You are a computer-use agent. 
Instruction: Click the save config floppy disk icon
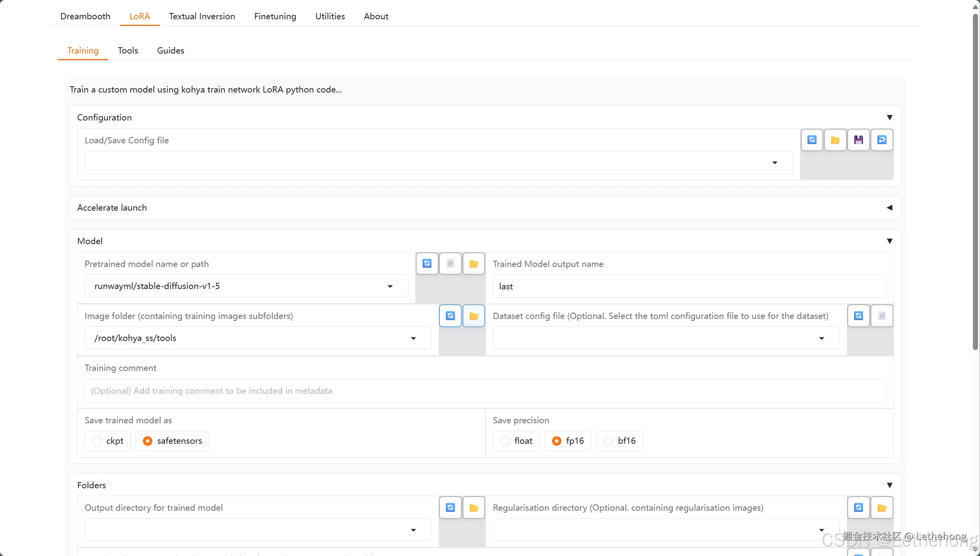click(858, 140)
